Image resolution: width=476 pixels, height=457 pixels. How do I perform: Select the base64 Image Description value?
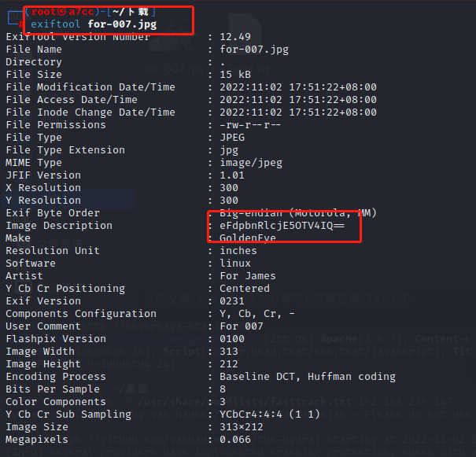(x=282, y=226)
